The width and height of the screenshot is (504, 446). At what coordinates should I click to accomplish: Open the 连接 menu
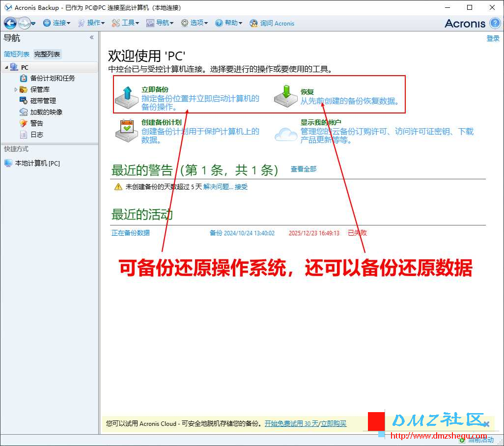57,23
